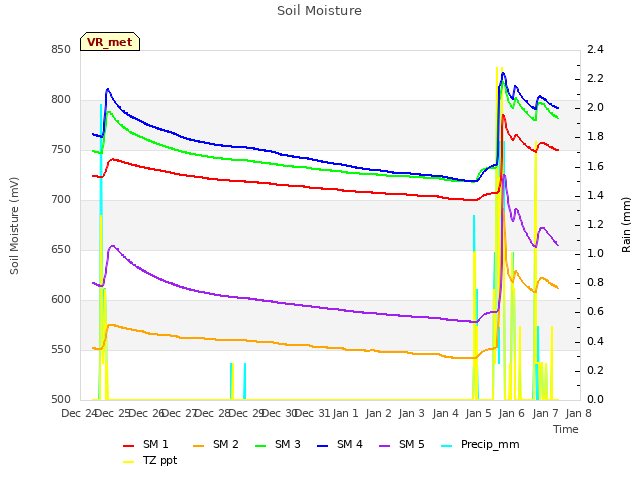Click the 0.8 rain-axis tick label

tap(595, 282)
